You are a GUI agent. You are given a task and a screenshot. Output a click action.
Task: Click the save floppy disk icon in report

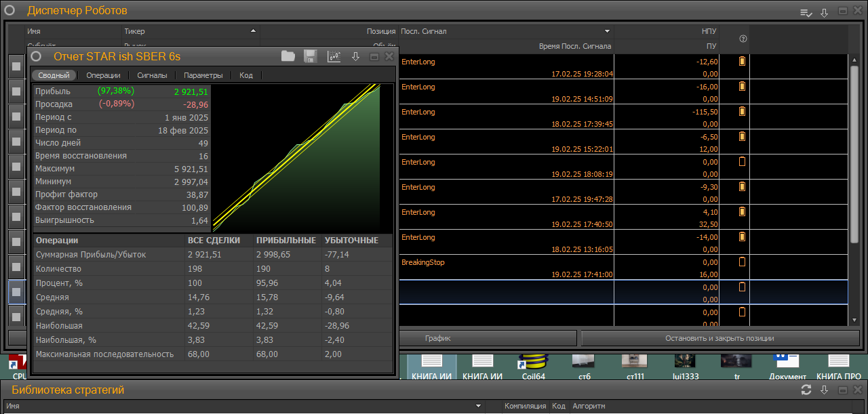click(x=311, y=57)
